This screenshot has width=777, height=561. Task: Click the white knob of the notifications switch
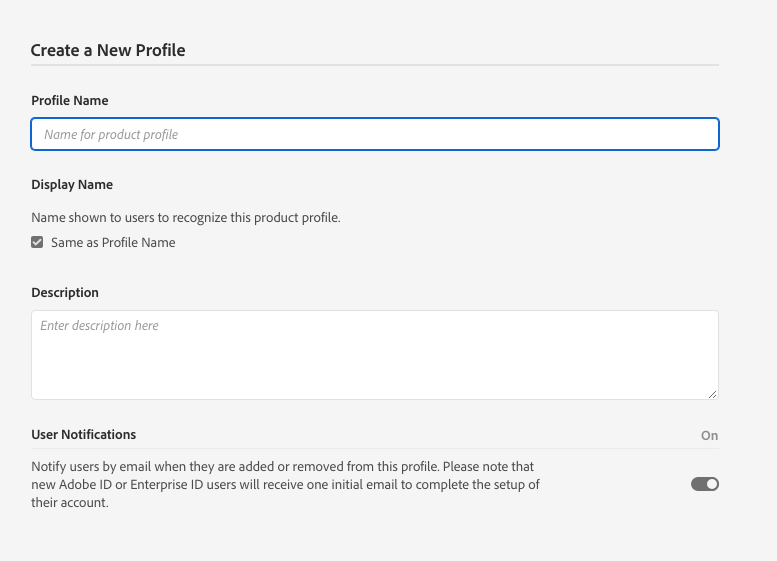coord(711,484)
